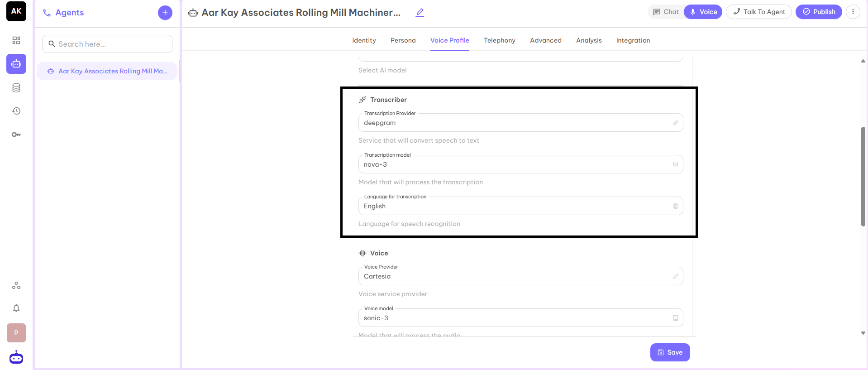Viewport: 868px width, 370px height.
Task: Add a new agent with plus button
Action: [x=165, y=12]
